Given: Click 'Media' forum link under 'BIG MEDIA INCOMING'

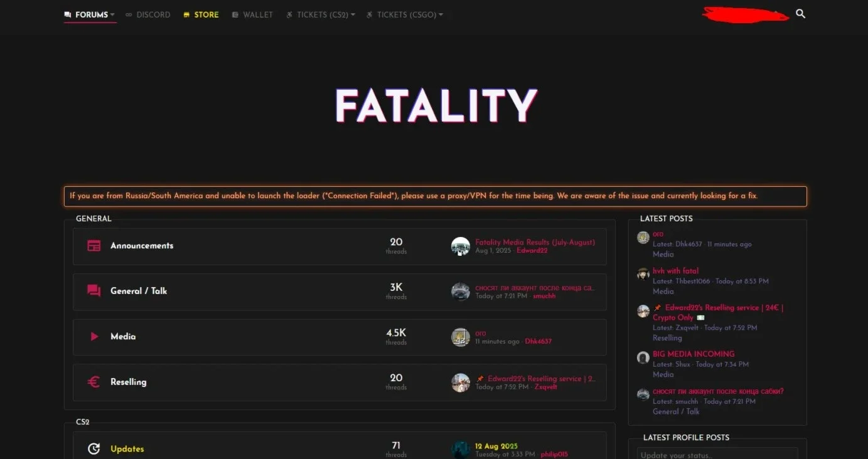Looking at the screenshot, I should 663,374.
